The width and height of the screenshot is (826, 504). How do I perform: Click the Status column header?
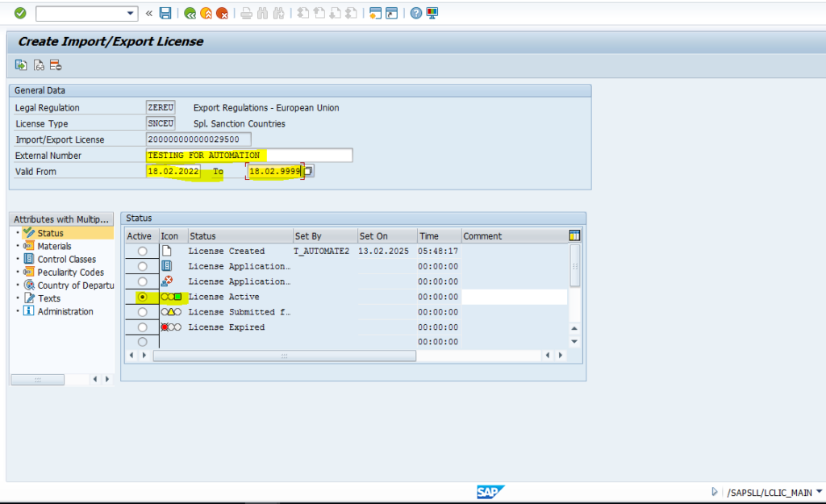240,236
